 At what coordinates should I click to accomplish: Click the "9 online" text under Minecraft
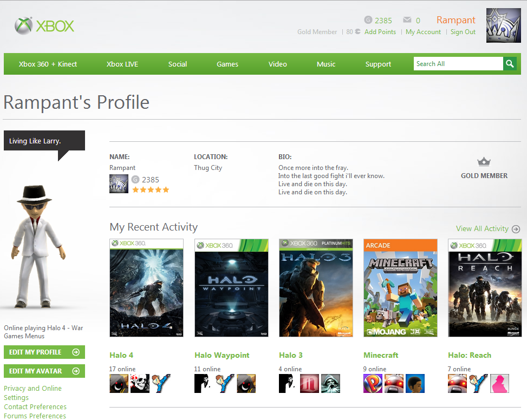pyautogui.click(x=375, y=369)
